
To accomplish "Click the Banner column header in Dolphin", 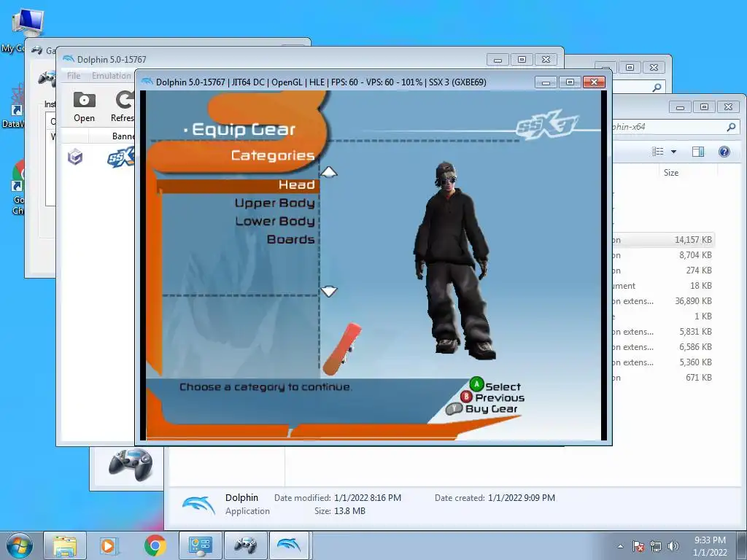I will coord(123,136).
